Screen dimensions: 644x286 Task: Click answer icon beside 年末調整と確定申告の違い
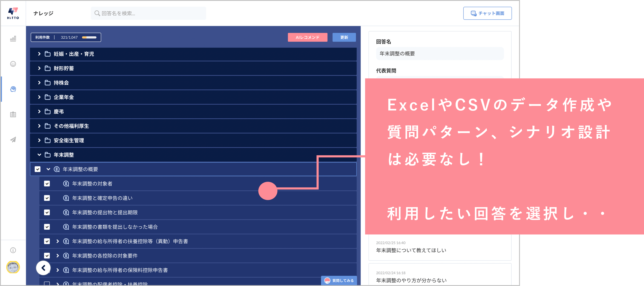pyautogui.click(x=66, y=198)
